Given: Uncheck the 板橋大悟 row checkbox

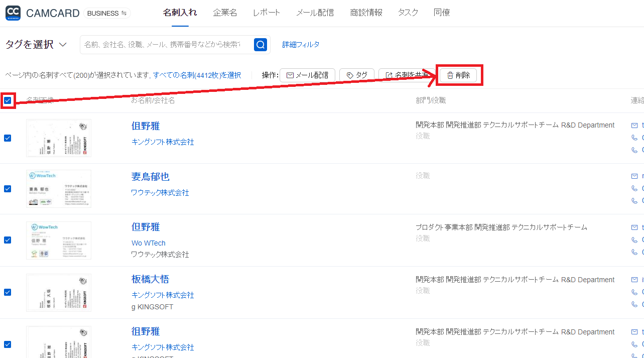Looking at the screenshot, I should [x=8, y=292].
